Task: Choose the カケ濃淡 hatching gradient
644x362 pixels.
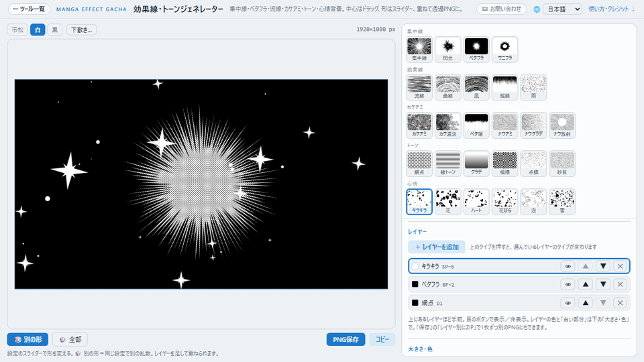Action: (447, 125)
